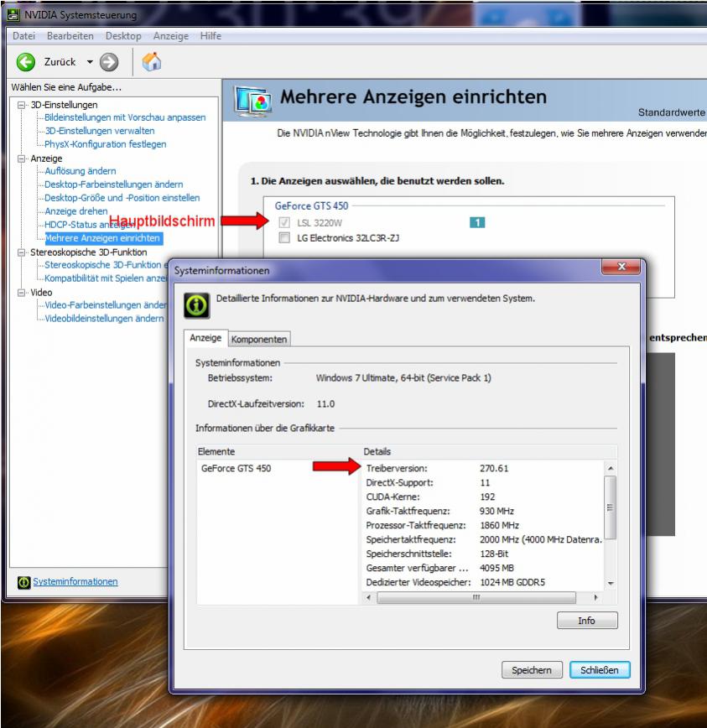Image resolution: width=707 pixels, height=728 pixels.
Task: Collapse Stereoskopische 3D-Funktion tree node
Action: [x=21, y=252]
